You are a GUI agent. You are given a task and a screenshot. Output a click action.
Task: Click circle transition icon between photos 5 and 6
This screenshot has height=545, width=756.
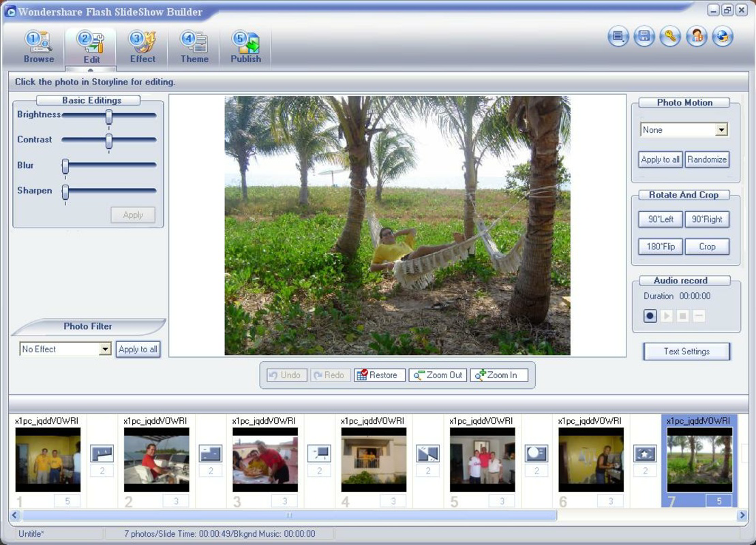click(x=536, y=454)
